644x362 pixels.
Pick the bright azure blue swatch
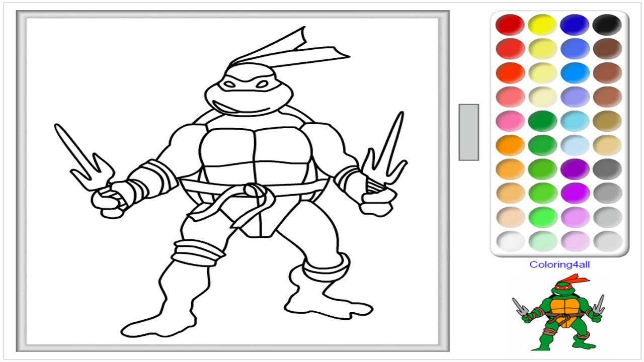[575, 73]
